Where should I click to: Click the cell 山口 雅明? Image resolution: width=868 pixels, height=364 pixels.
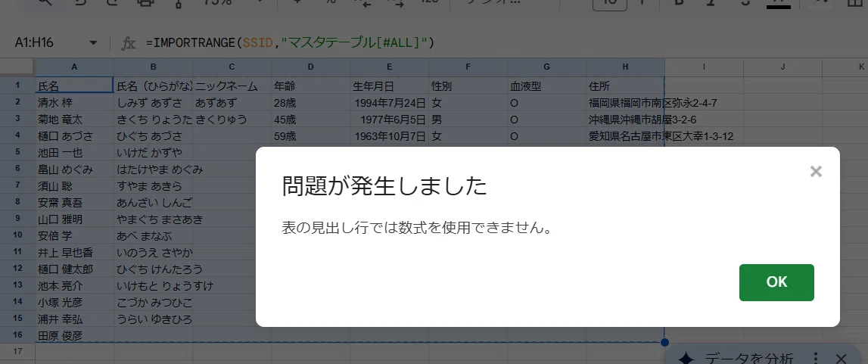(x=74, y=219)
